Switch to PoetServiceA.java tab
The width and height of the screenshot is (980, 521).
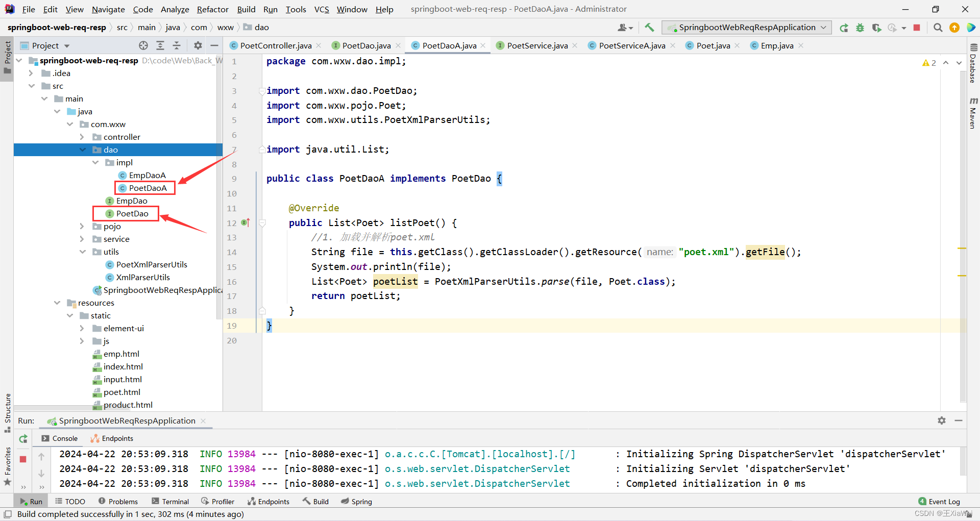pos(632,45)
